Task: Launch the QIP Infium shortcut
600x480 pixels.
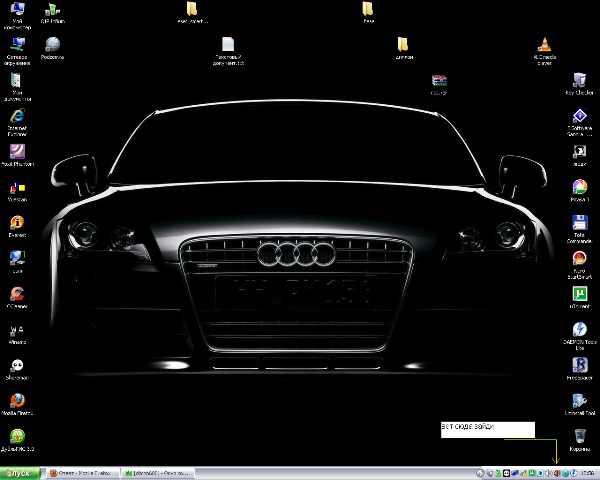Action: [52, 13]
